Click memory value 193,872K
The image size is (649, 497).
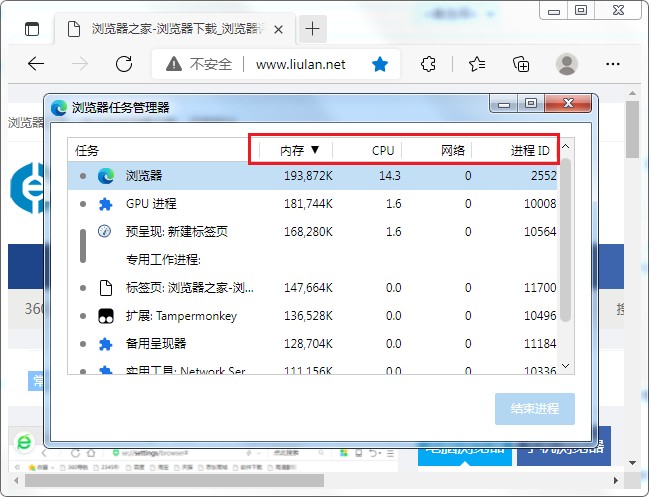point(308,176)
